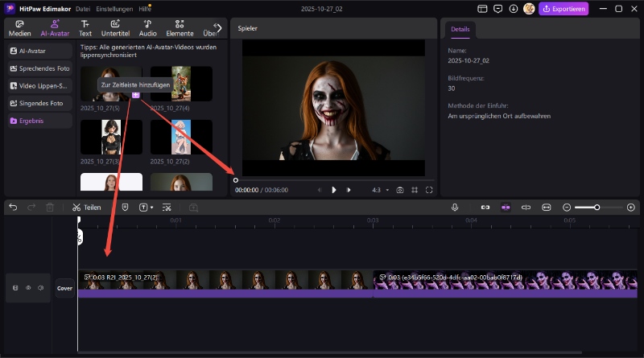Click the Exportieren button
The width and height of the screenshot is (644, 358).
[563, 9]
